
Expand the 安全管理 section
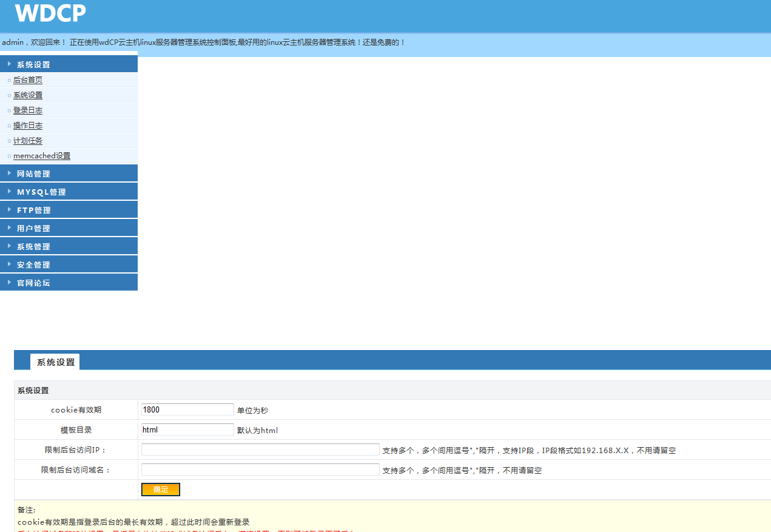click(x=33, y=265)
